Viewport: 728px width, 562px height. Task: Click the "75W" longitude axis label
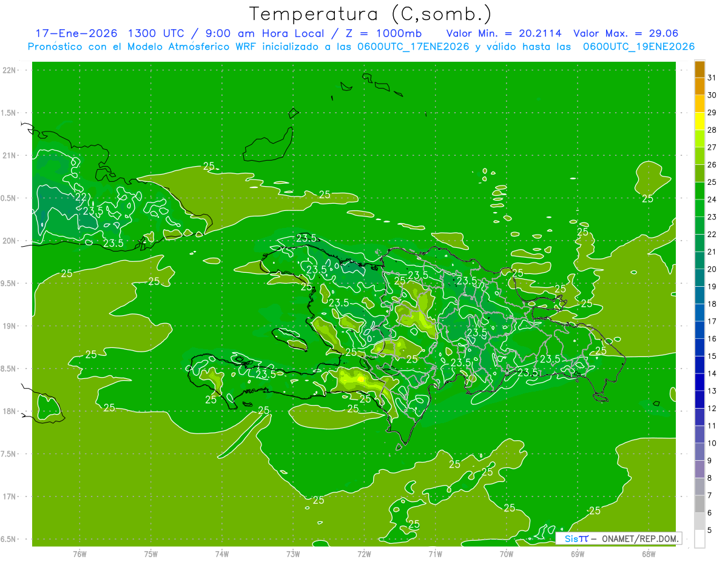tap(151, 554)
